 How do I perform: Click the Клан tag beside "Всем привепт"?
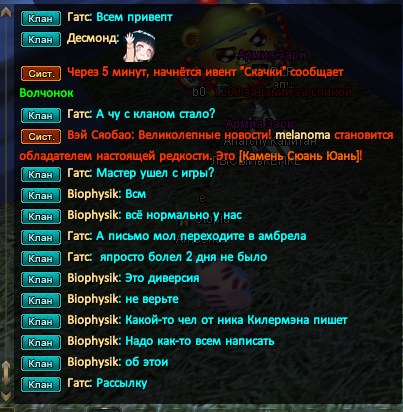coord(41,18)
